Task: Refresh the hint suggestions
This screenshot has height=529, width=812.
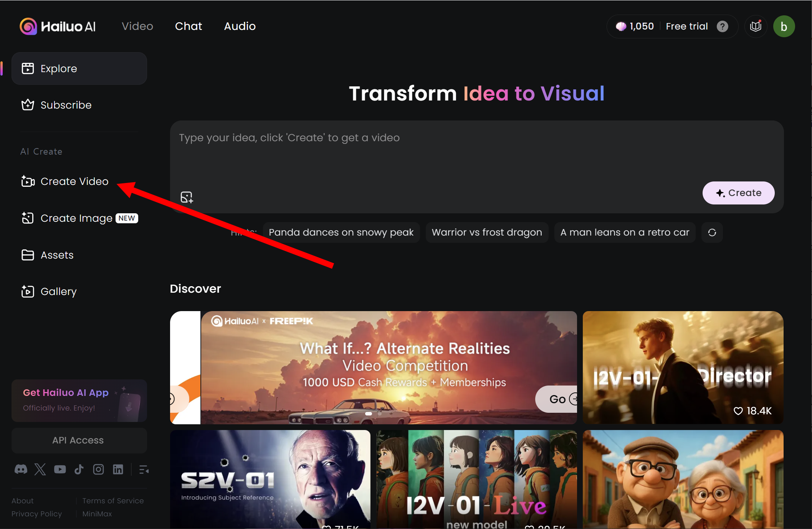Action: pos(712,232)
